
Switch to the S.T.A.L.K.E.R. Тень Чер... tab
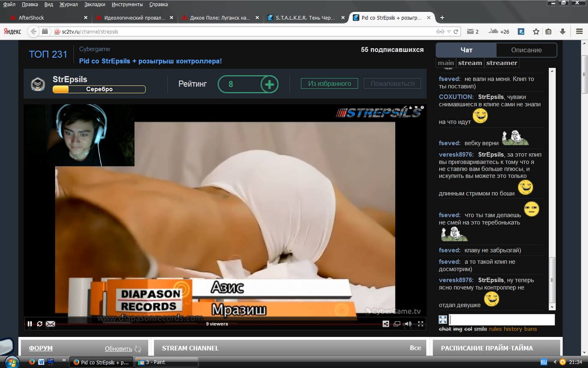tap(305, 18)
